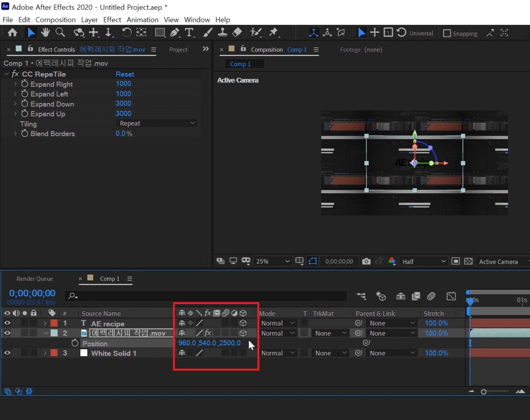530x420 pixels.
Task: Enable the Snapping checkbox
Action: coord(447,33)
